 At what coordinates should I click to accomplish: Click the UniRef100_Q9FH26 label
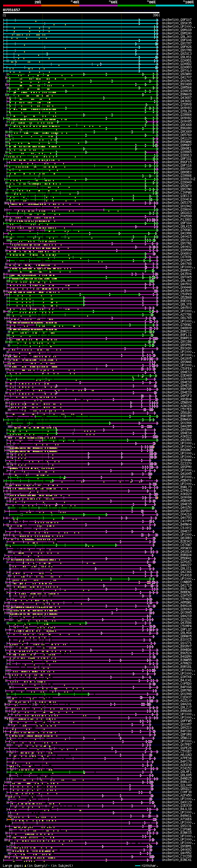[176, 47]
